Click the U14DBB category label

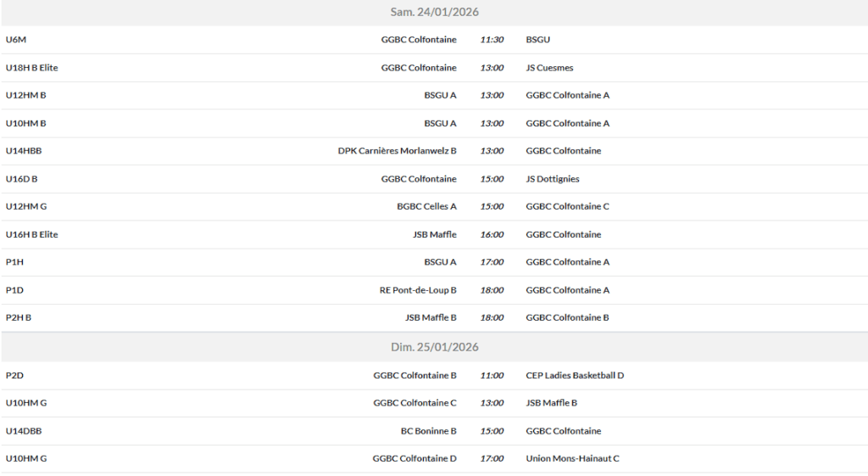[x=24, y=431]
